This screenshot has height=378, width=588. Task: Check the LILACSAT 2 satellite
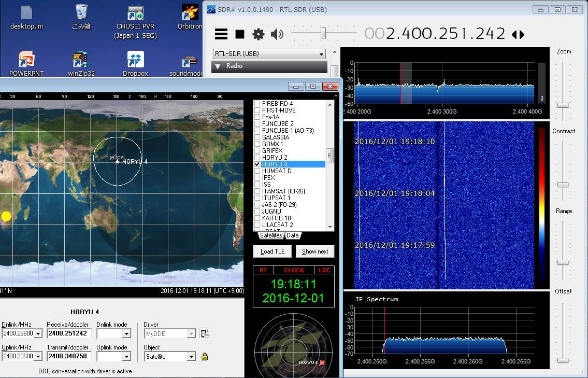tap(257, 225)
